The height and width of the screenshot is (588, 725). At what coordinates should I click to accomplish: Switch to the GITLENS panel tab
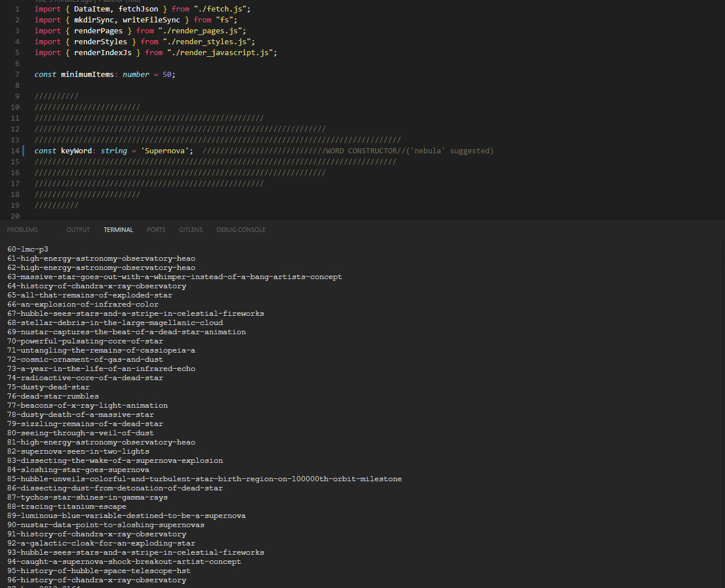click(x=191, y=230)
